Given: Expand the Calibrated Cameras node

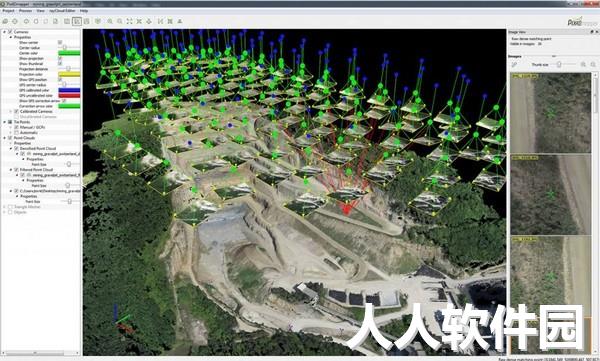Looking at the screenshot, I should [x=11, y=111].
